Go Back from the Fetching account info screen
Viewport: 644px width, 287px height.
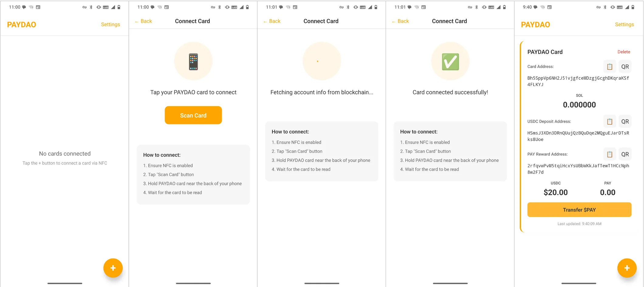[272, 21]
